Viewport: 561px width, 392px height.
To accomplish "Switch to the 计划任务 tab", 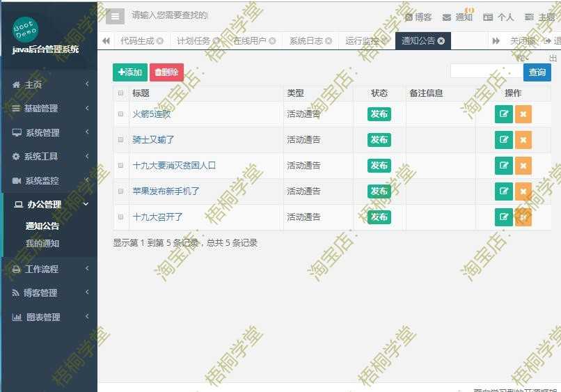I will [x=193, y=41].
